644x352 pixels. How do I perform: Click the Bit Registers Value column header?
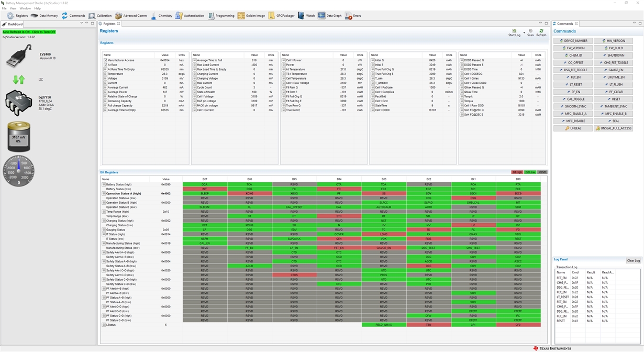pyautogui.click(x=166, y=179)
